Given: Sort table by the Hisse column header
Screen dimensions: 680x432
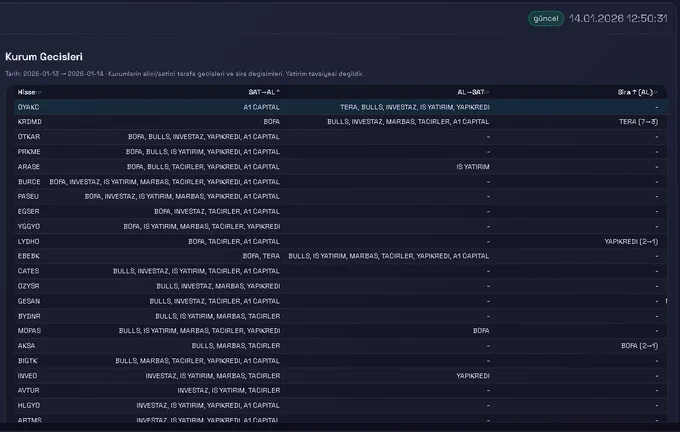Looking at the screenshot, I should click(29, 92).
